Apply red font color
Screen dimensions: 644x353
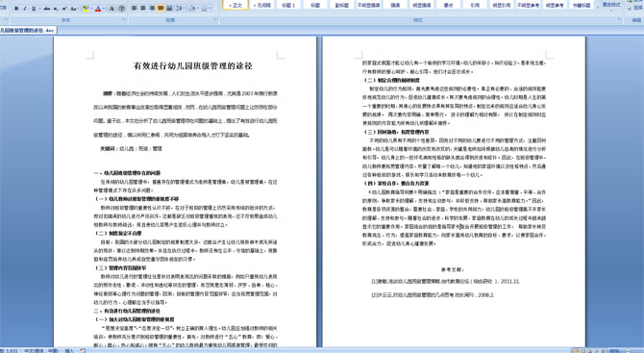pos(98,9)
